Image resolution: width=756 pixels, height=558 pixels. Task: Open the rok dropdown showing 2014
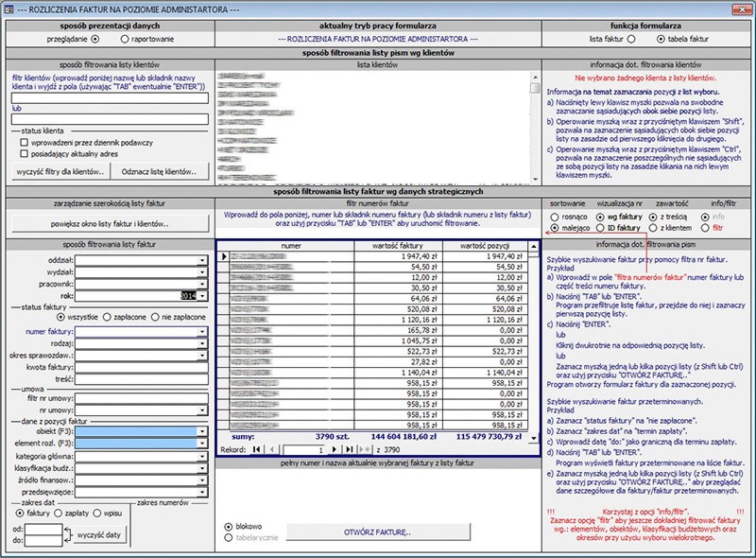click(202, 296)
